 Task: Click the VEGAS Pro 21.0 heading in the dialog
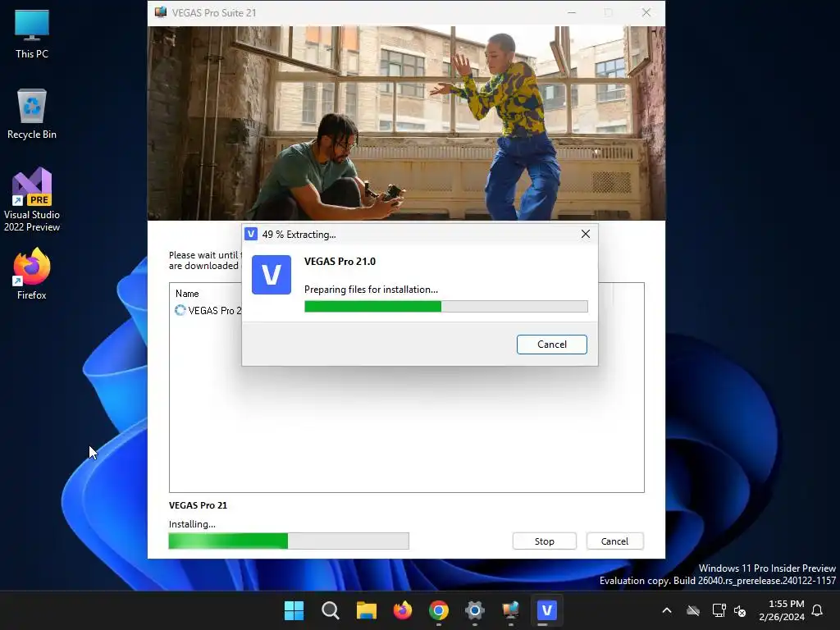(x=340, y=262)
